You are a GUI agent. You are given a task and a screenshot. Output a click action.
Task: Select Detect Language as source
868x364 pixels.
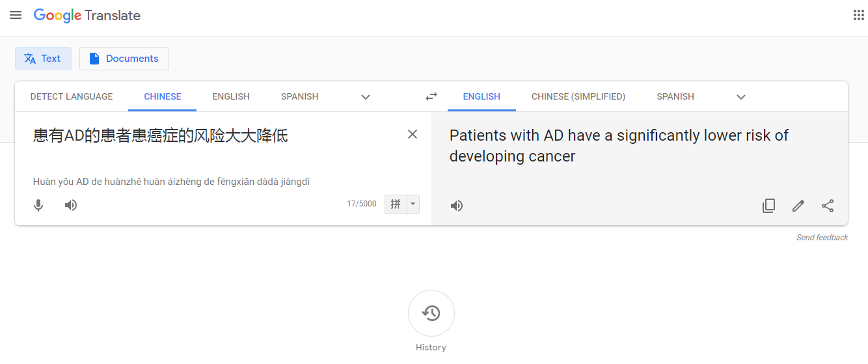pos(72,96)
